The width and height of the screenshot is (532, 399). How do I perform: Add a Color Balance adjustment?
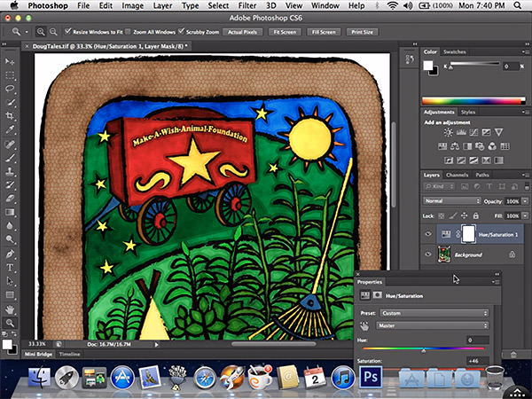click(x=455, y=146)
